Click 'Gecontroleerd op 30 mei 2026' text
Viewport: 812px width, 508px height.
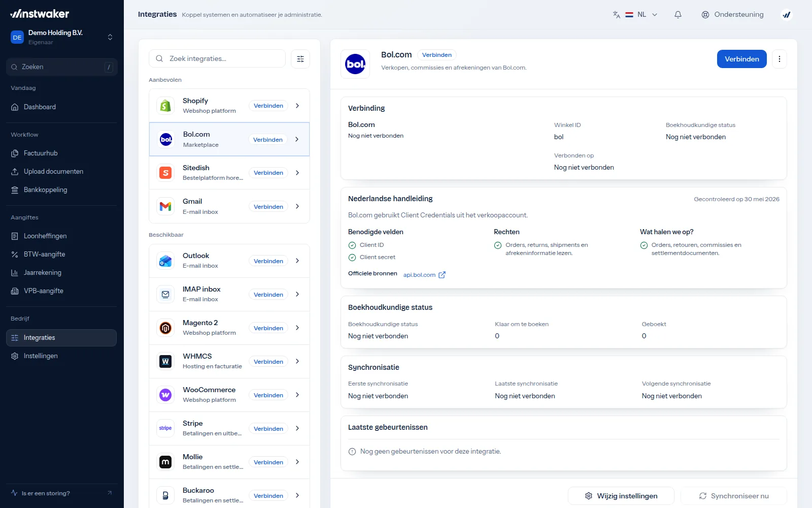pyautogui.click(x=736, y=199)
